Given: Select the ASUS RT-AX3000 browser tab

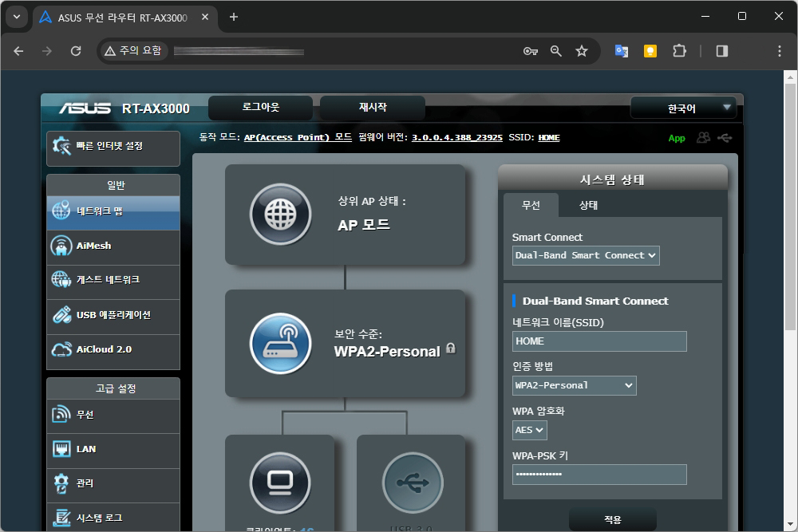Looking at the screenshot, I should pyautogui.click(x=122, y=18).
